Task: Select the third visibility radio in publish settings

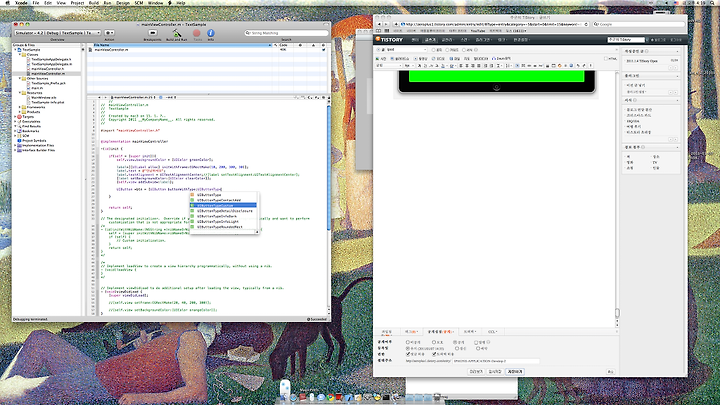Action: pos(455,342)
